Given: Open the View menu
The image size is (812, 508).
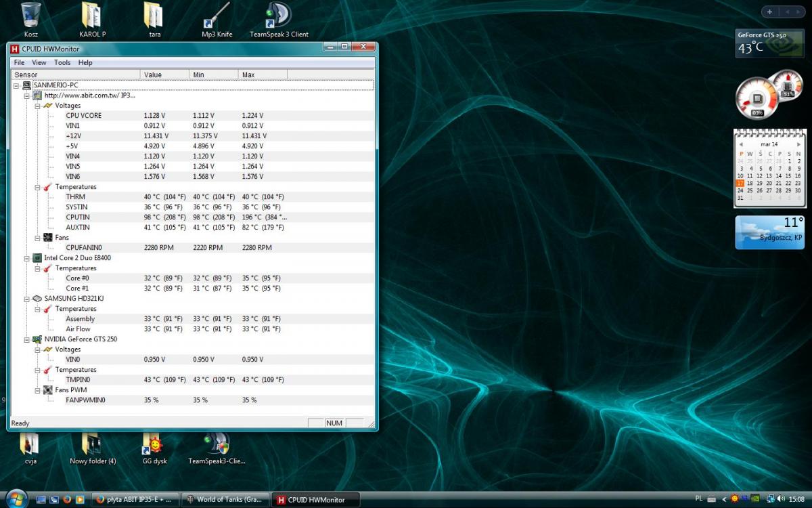Looking at the screenshot, I should [x=39, y=62].
